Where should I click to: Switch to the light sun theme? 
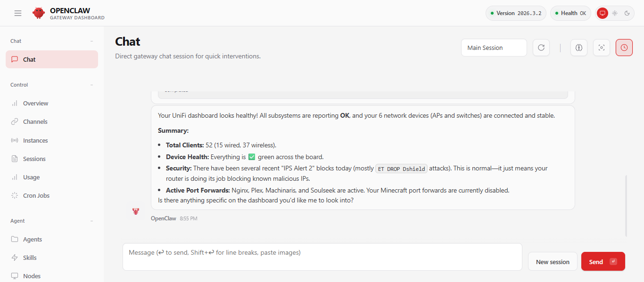click(x=615, y=13)
